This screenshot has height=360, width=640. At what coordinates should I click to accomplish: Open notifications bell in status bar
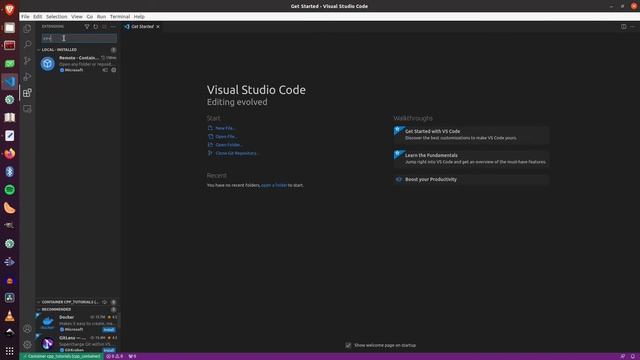coord(633,356)
